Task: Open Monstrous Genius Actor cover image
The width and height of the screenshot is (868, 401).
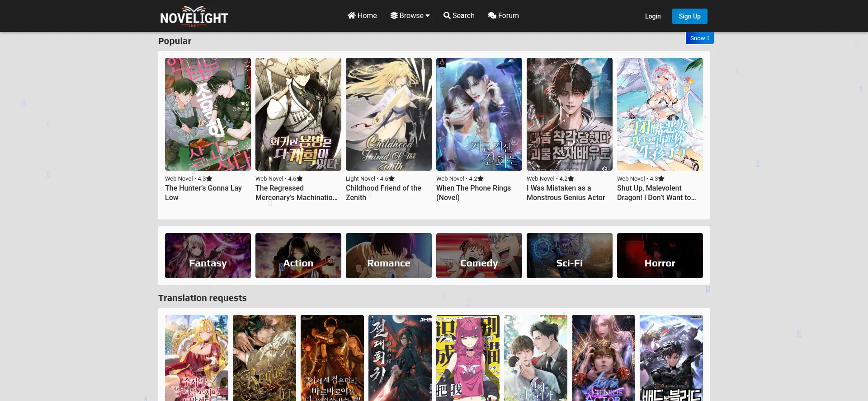Action: click(570, 114)
